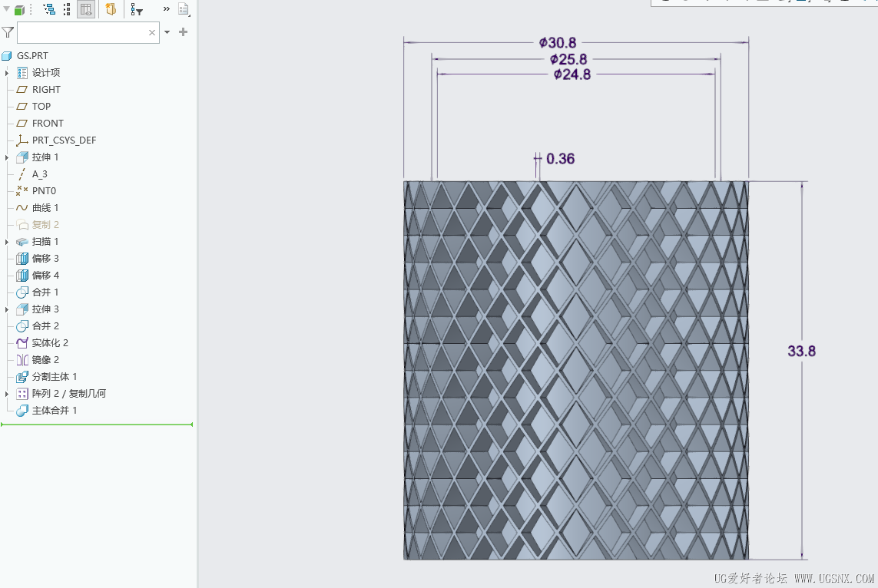
Task: Clear the search field with X
Action: 152,32
